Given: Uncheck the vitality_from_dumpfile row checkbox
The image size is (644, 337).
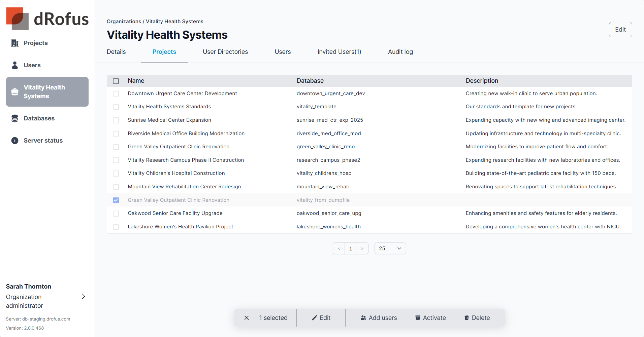Looking at the screenshot, I should click(x=116, y=200).
